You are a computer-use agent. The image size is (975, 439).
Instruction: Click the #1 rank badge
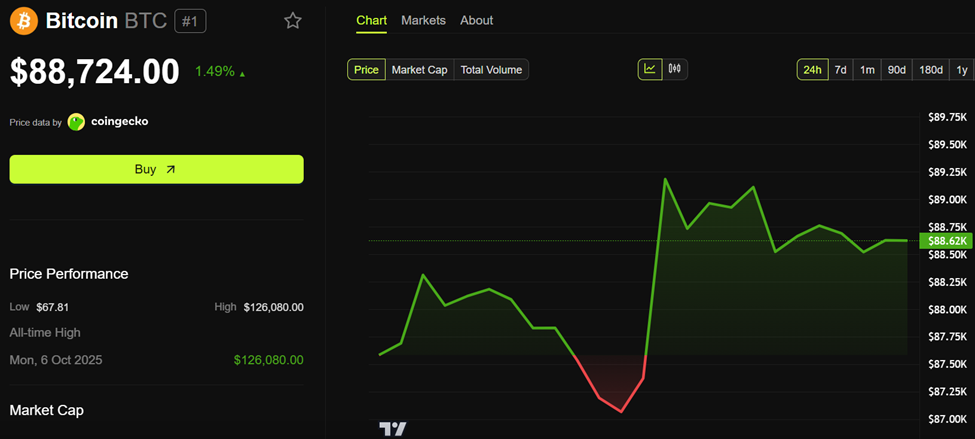(x=190, y=21)
